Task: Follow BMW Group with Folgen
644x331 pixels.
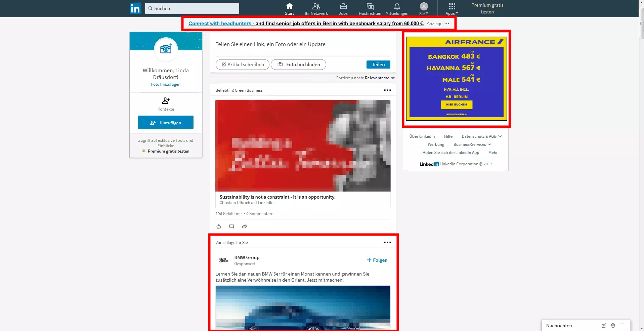Action: (377, 260)
